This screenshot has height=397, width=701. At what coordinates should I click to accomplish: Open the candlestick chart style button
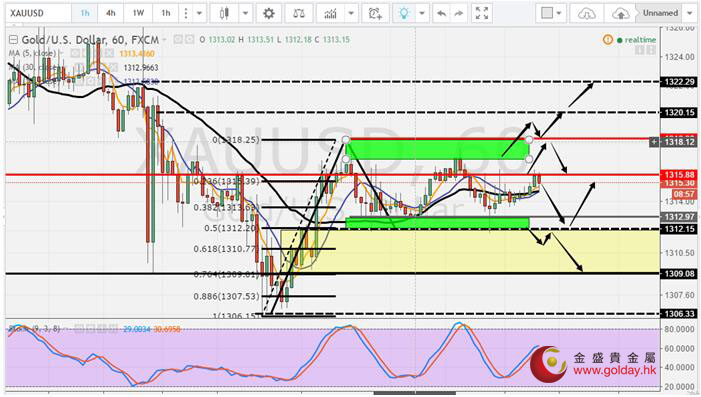(224, 13)
